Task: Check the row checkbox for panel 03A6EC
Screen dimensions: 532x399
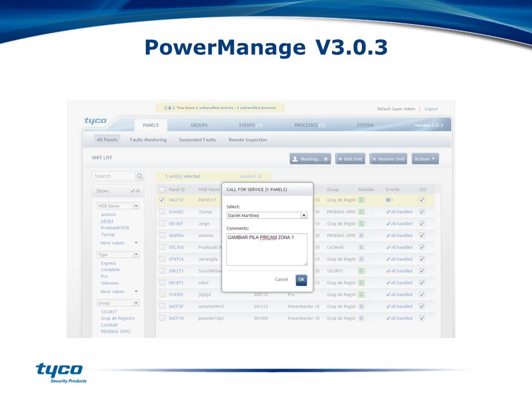Action: coord(162,212)
